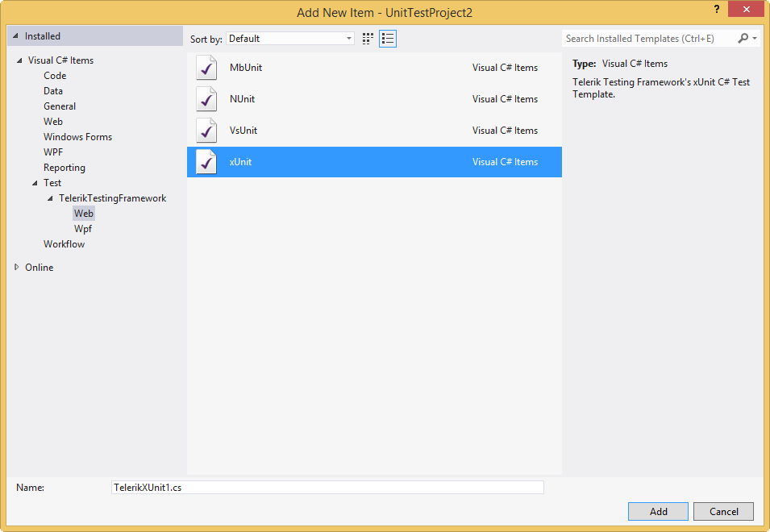Select the Online label
Viewport: 770px width, 532px height.
40,268
